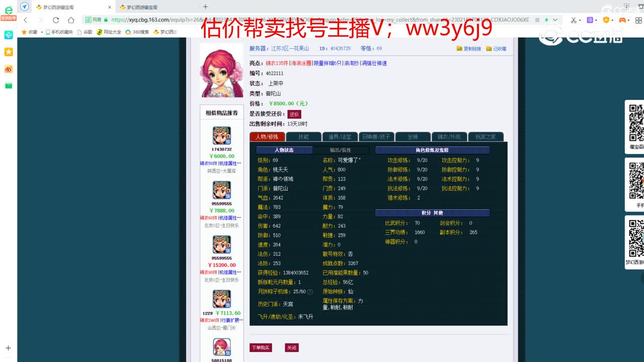Viewport: 644px width, 362px height.
Task: Click the 藏宝阁 QR code on right
Action: pyautogui.click(x=636, y=123)
